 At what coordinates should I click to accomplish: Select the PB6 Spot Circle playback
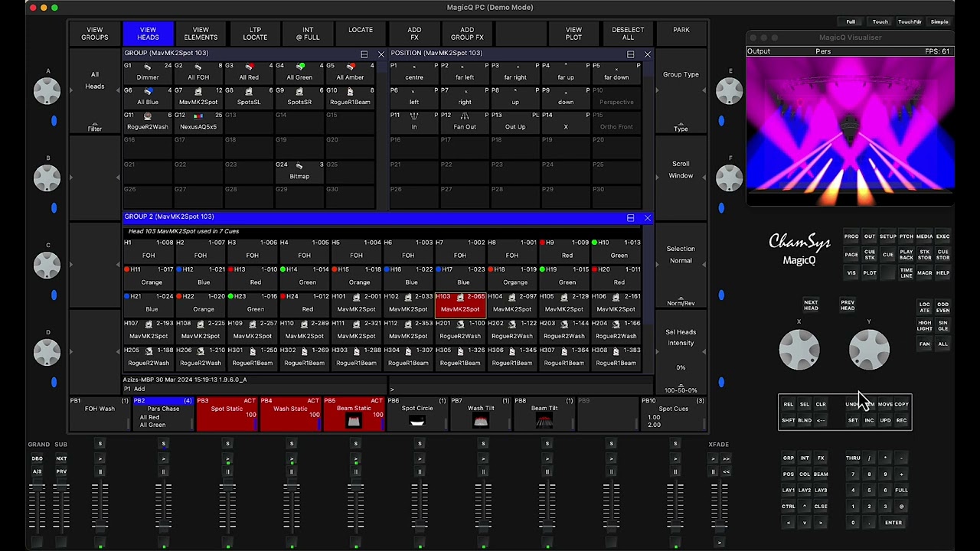coord(418,414)
